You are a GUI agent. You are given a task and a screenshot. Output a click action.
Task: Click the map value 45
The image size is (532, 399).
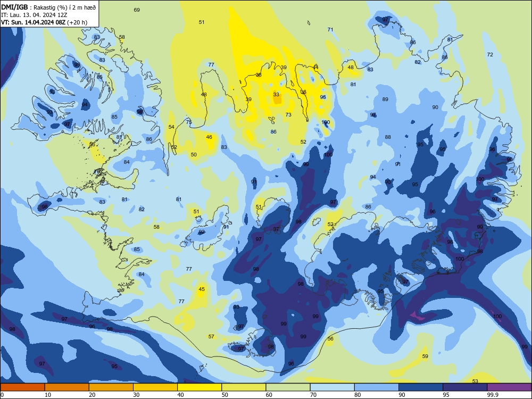(202, 289)
